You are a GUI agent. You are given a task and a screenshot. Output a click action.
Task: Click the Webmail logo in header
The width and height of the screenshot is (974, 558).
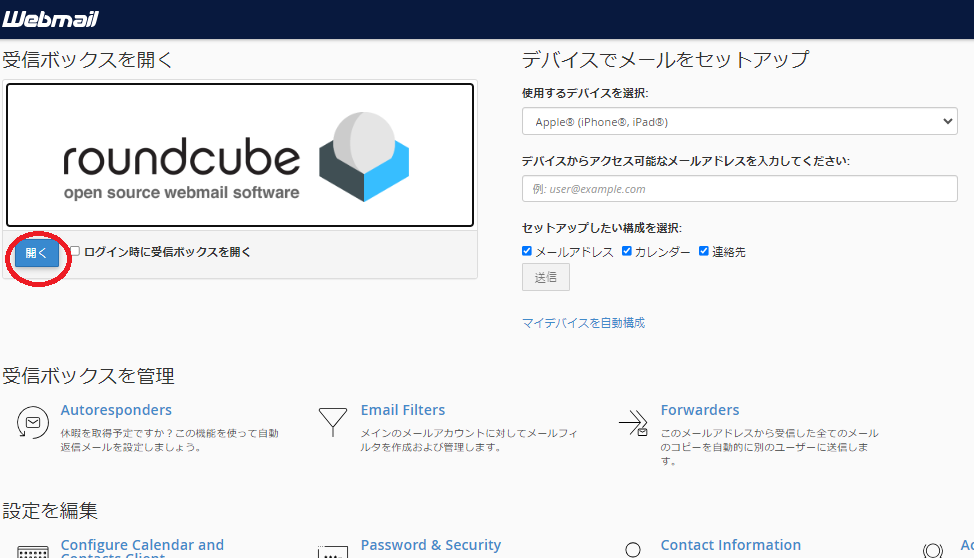[50, 19]
